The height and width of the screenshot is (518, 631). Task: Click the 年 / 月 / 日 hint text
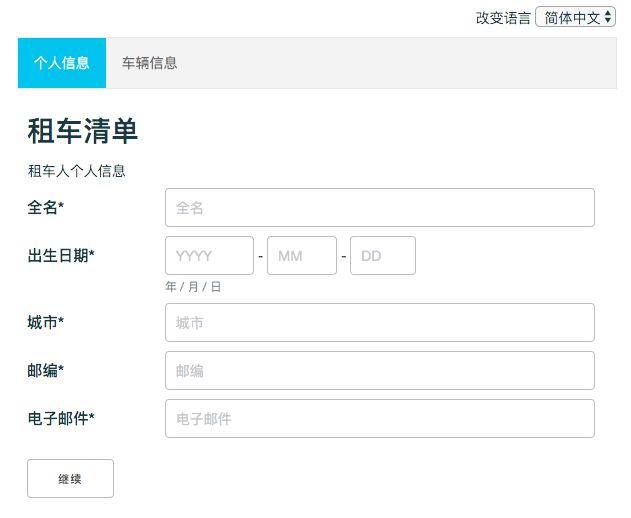(x=193, y=287)
